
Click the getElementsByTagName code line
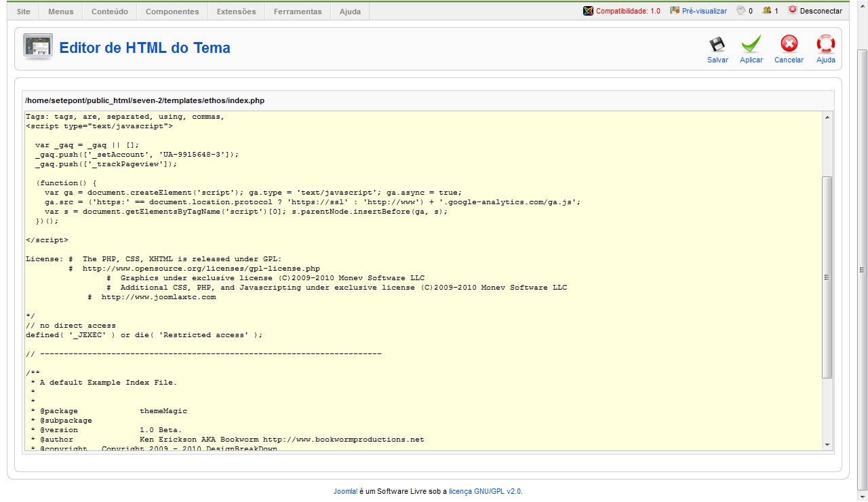246,211
